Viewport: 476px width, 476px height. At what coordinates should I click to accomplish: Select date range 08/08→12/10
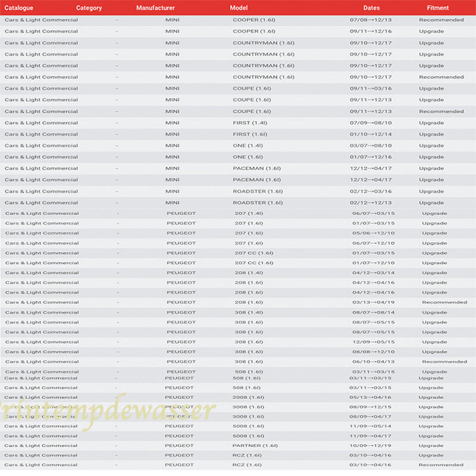coord(374,352)
